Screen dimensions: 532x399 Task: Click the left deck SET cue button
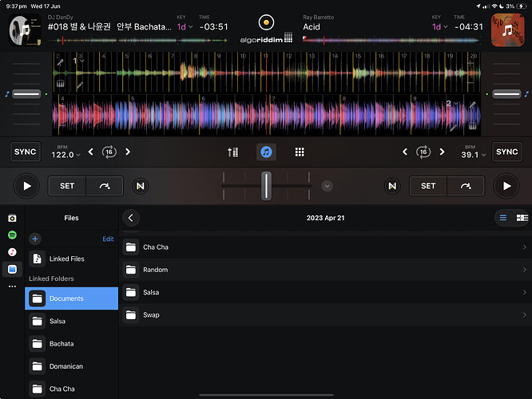[67, 186]
